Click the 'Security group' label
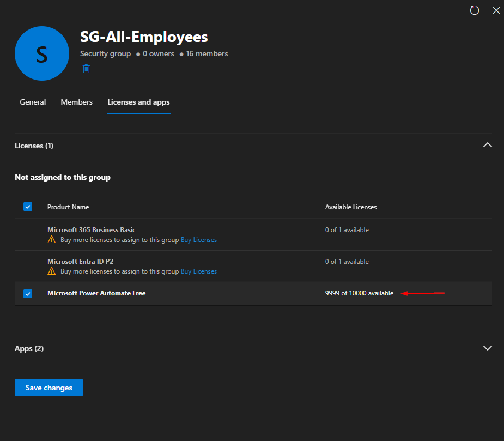The image size is (504, 441). [x=105, y=54]
